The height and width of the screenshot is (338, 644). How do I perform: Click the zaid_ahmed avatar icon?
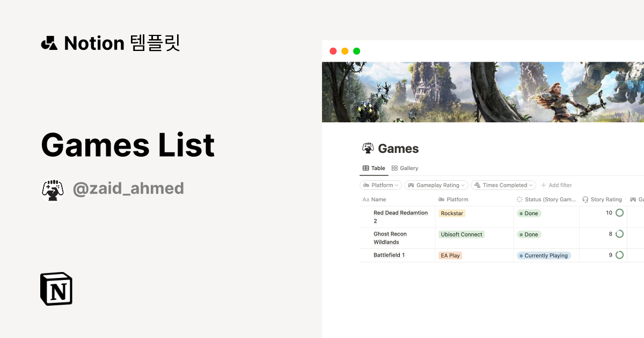point(53,188)
